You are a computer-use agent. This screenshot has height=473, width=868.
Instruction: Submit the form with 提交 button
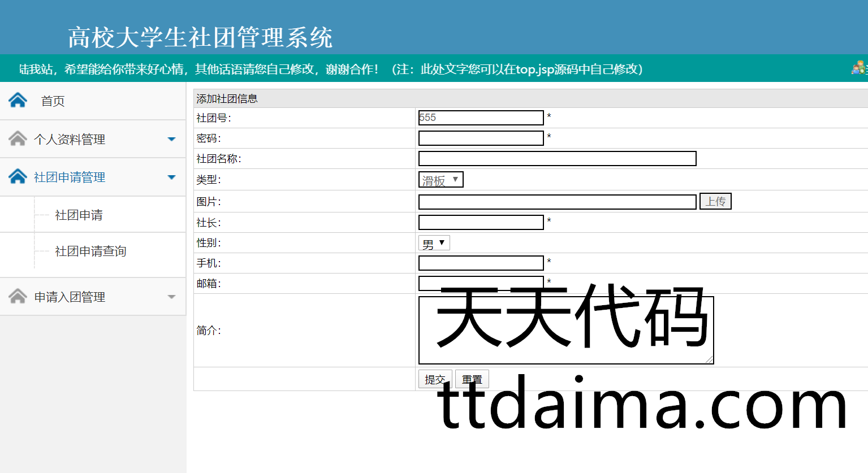434,379
